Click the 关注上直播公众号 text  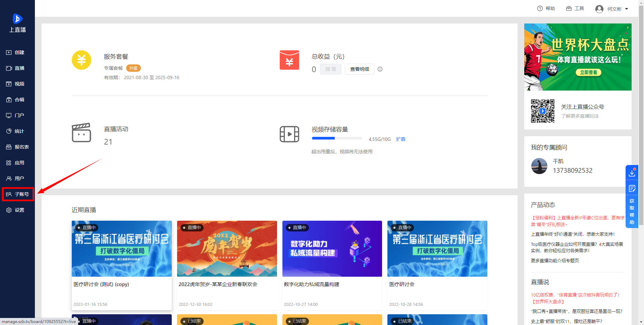click(x=582, y=107)
